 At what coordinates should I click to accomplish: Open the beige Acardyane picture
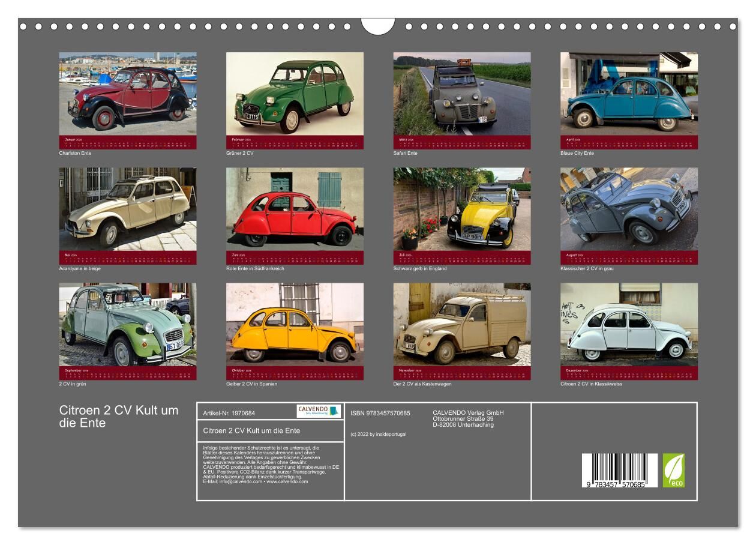[127, 209]
